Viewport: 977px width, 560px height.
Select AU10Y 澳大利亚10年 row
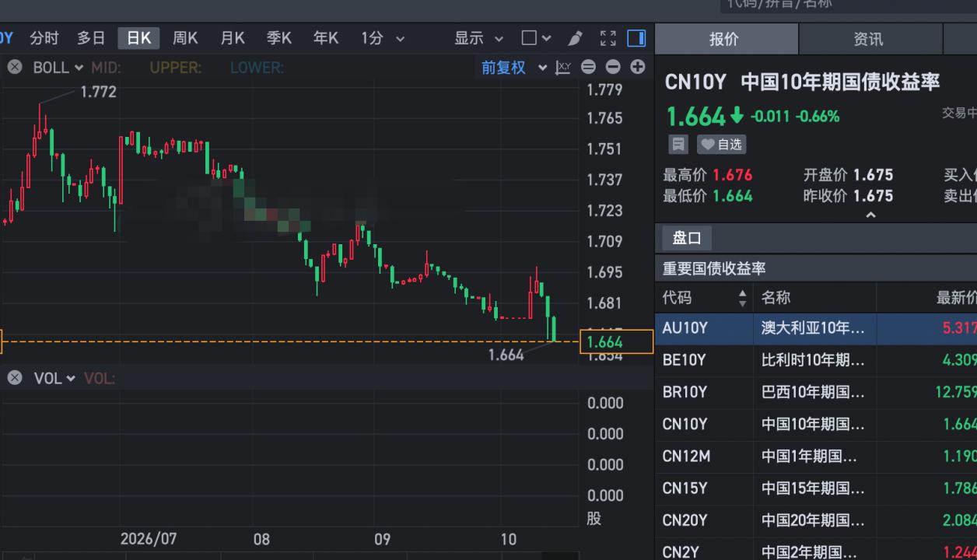[816, 328]
